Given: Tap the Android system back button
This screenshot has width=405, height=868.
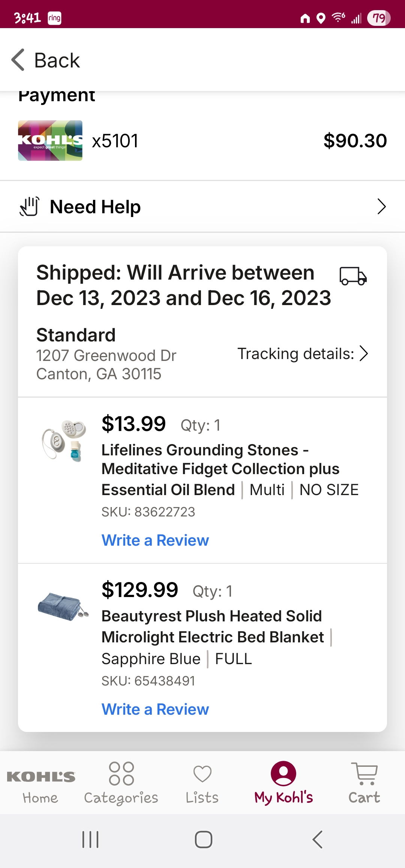Looking at the screenshot, I should [x=317, y=839].
